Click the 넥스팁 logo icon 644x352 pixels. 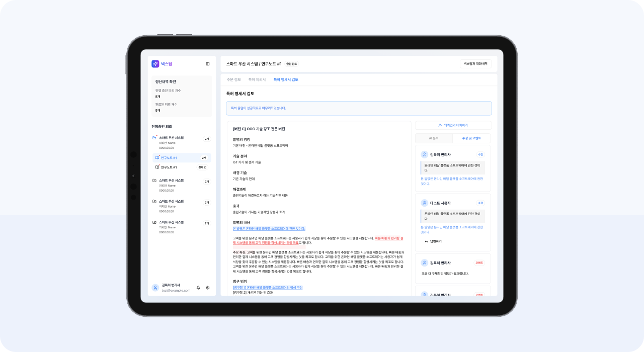point(155,64)
